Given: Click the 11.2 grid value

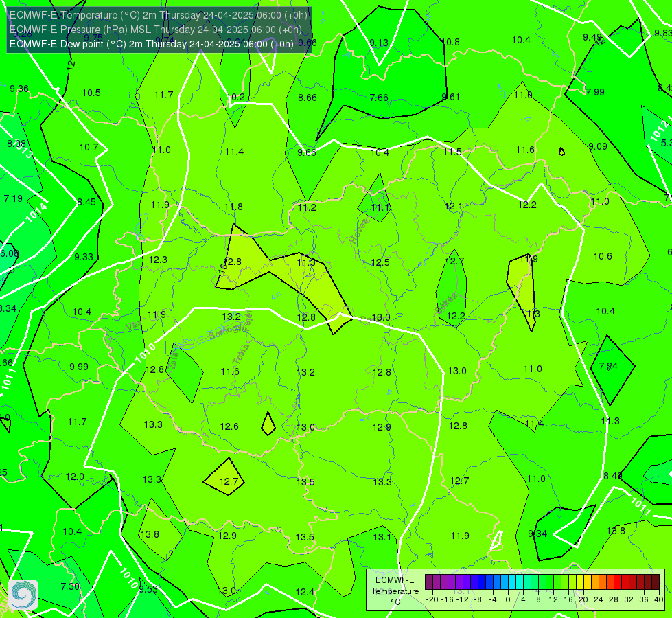Looking at the screenshot, I should click(x=307, y=207).
